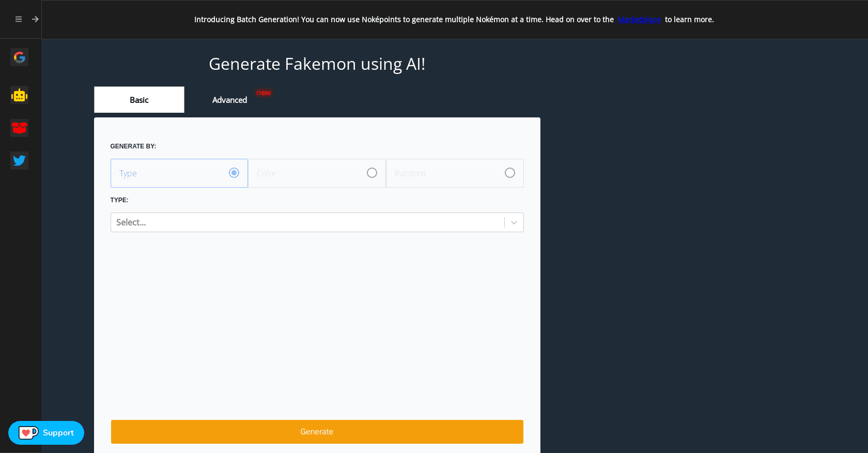
Task: Click the Twitter bird icon
Action: point(20,160)
